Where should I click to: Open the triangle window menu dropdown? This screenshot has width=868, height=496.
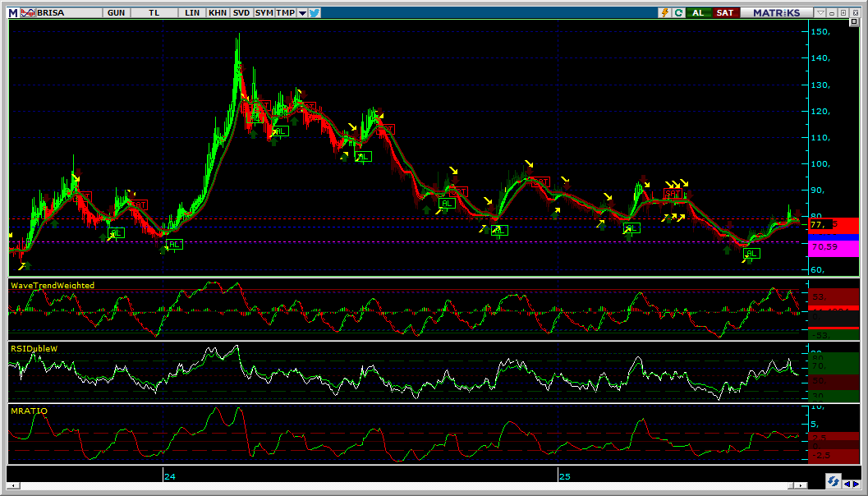(821, 12)
